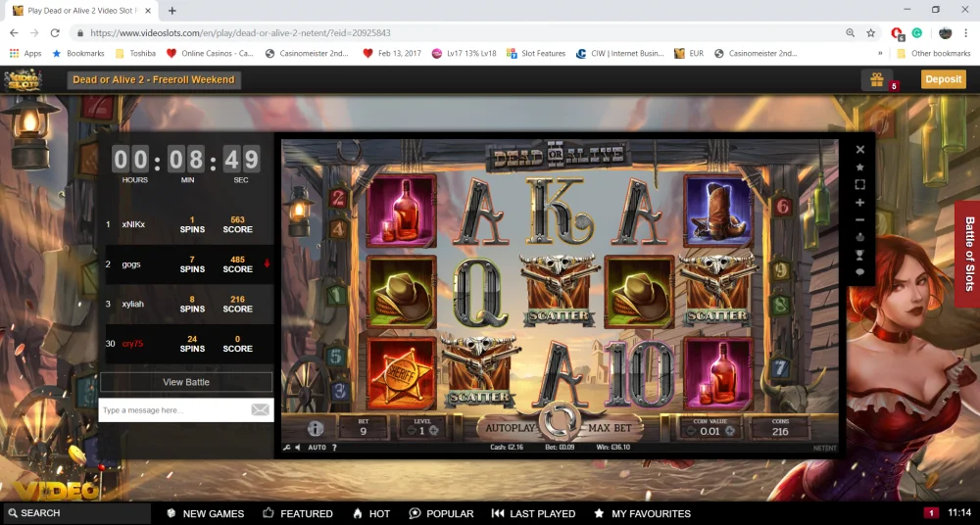This screenshot has height=525, width=980.
Task: Close the game panel with X icon
Action: coord(860,150)
